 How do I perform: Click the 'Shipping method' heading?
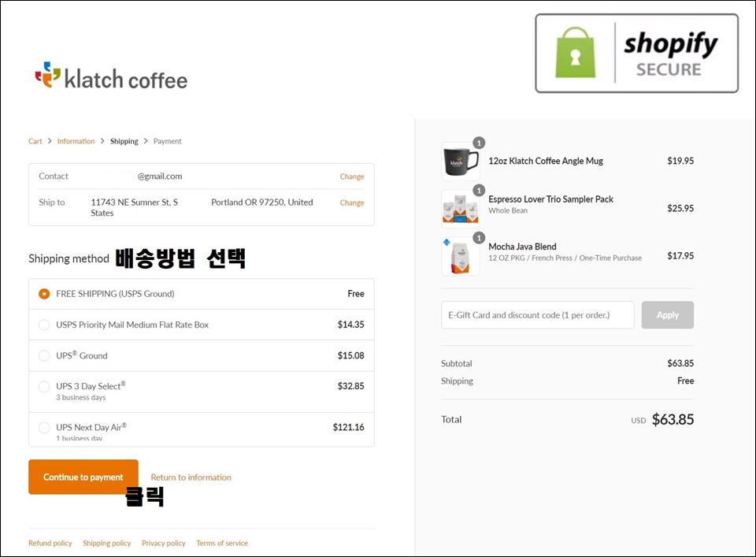coord(69,259)
